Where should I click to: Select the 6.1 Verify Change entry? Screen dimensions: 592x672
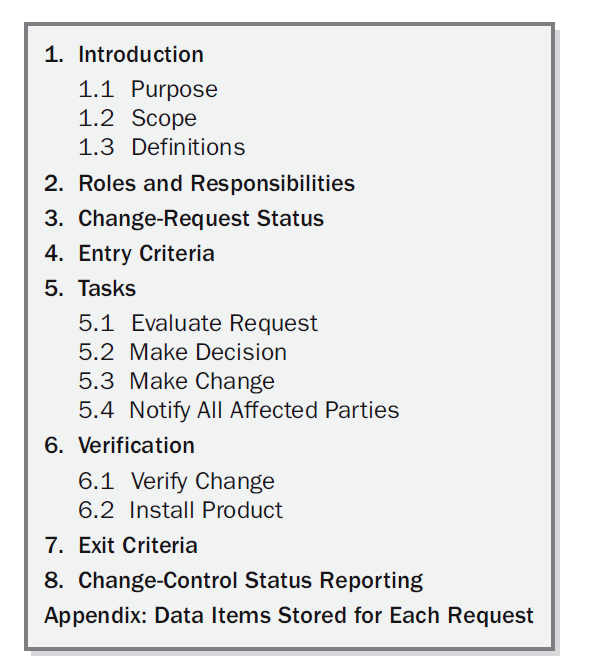click(x=176, y=481)
